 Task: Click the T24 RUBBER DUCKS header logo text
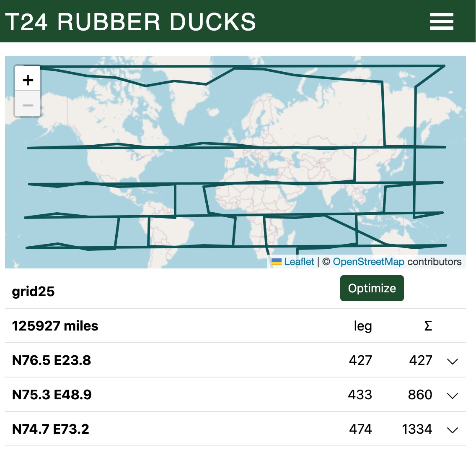pos(129,22)
